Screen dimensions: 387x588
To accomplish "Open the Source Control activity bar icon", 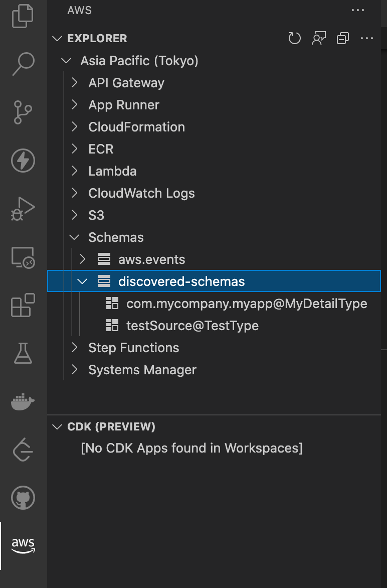I will [23, 112].
